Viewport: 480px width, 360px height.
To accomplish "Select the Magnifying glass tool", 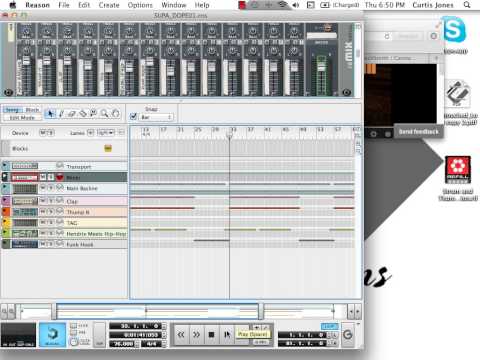I will (105, 114).
